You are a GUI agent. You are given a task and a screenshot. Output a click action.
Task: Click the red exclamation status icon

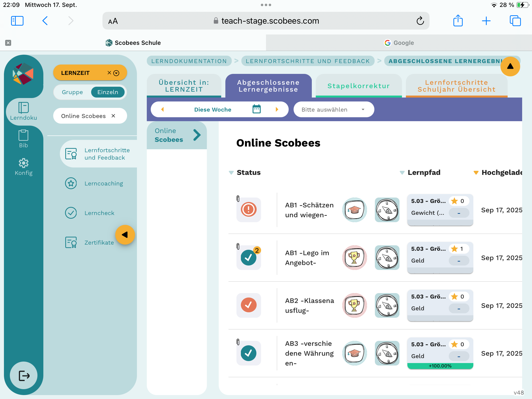249,210
